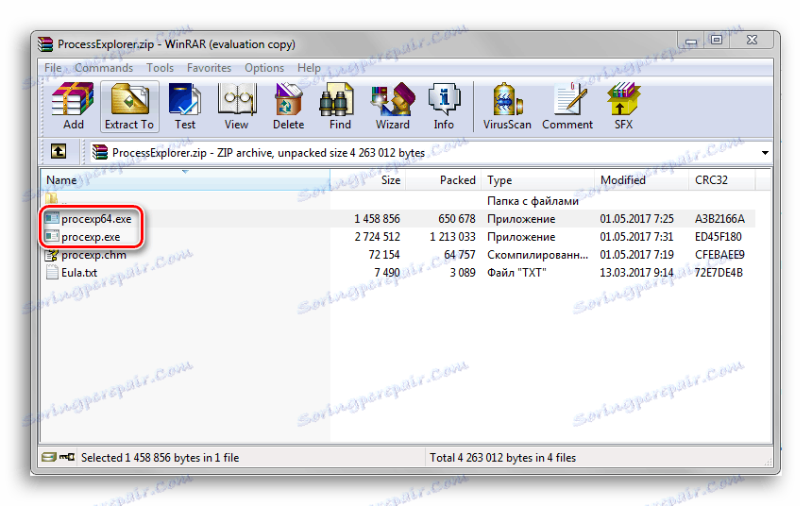
Task: Click the window resize grip corner
Action: (768, 462)
